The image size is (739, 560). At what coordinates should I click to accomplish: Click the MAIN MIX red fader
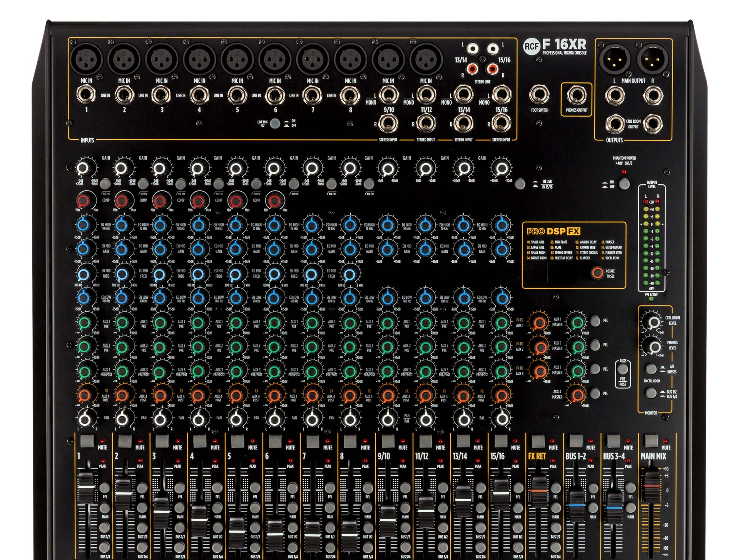point(652,486)
